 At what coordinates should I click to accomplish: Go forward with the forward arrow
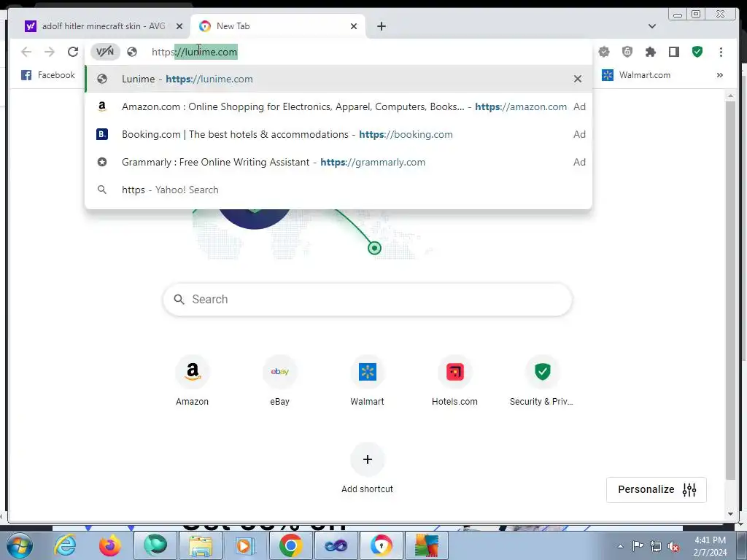(x=50, y=52)
